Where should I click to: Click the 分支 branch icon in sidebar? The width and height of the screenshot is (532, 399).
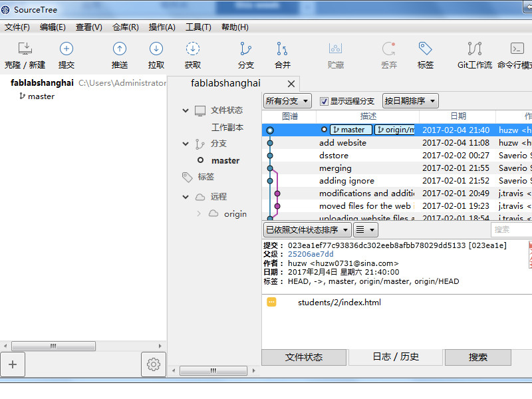pos(199,144)
